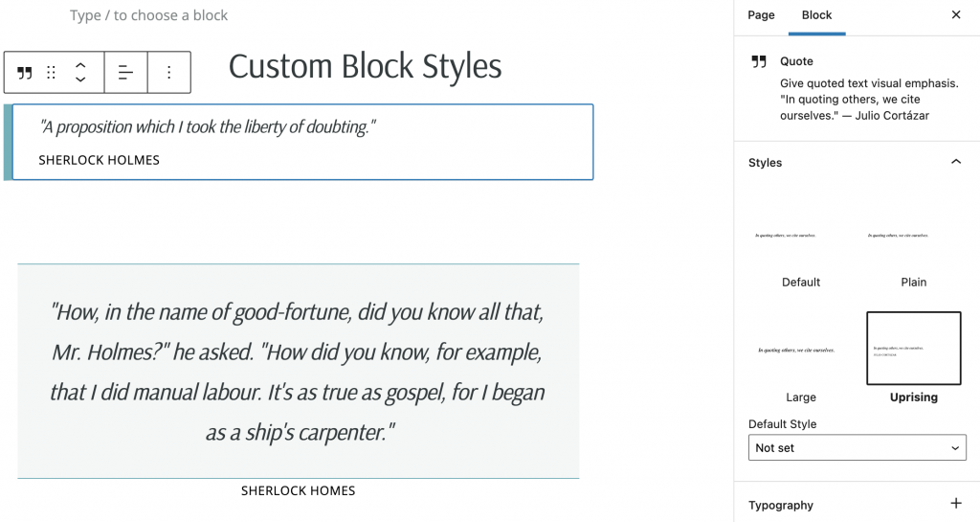Switch to the Page tab
Screen dimensions: 980x522
(761, 15)
